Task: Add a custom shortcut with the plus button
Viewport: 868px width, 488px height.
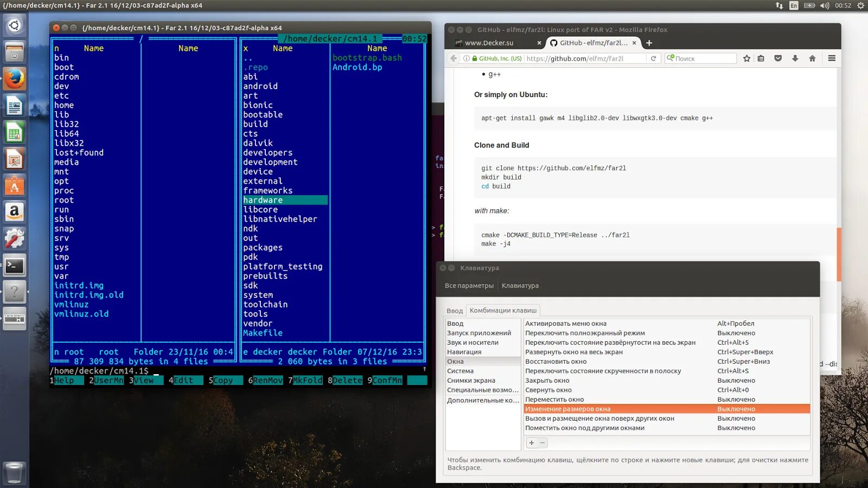Action: point(532,443)
